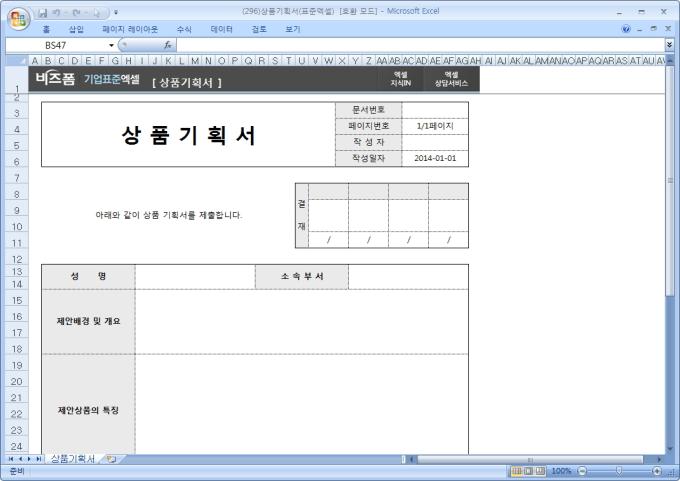The image size is (680, 481).
Task: Click the 성명 label cell
Action: 88,277
